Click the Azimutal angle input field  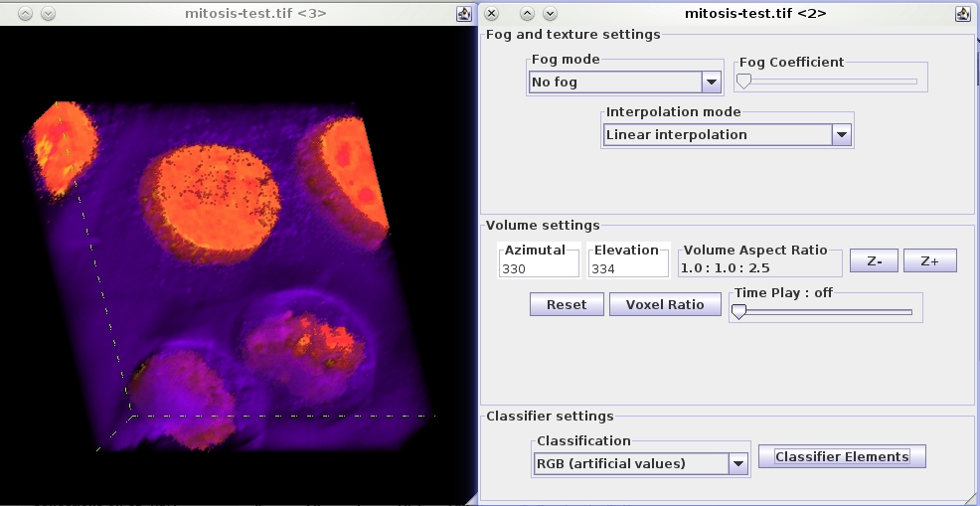540,269
